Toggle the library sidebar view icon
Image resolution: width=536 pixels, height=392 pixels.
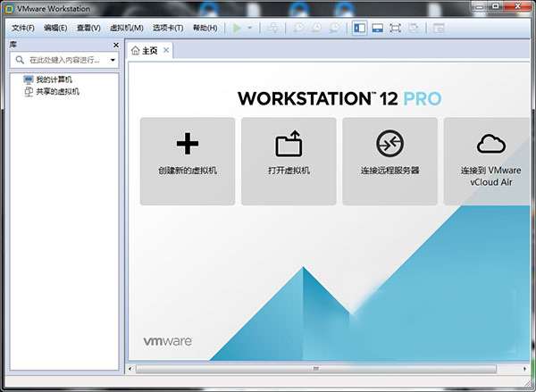(360, 28)
